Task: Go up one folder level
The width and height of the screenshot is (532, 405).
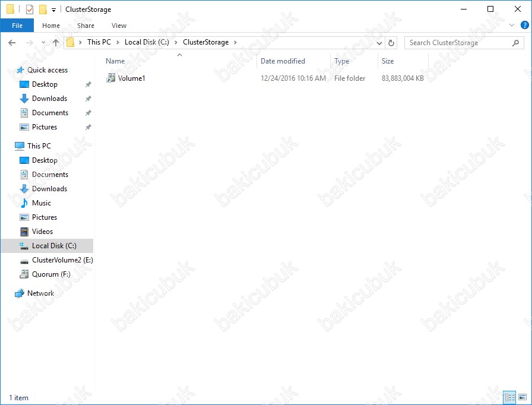Action: [56, 43]
